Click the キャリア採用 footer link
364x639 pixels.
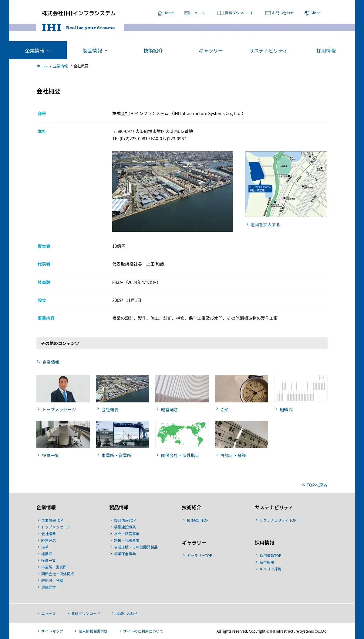pyautogui.click(x=270, y=569)
